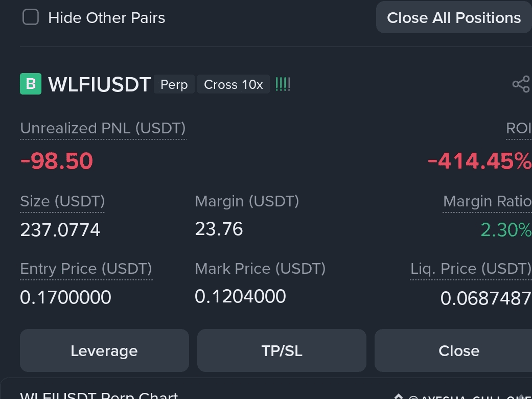532x399 pixels.
Task: Click the green Binance 'B' pair logo
Action: coord(30,84)
